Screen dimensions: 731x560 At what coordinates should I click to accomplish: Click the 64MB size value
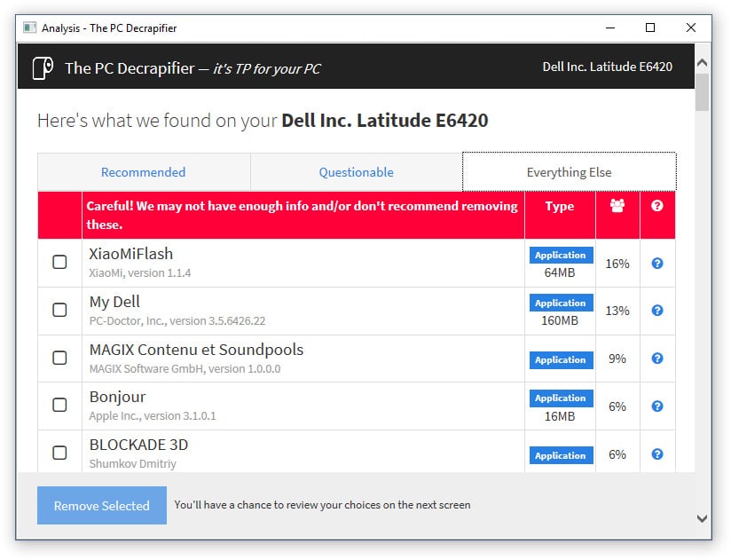[x=560, y=272]
